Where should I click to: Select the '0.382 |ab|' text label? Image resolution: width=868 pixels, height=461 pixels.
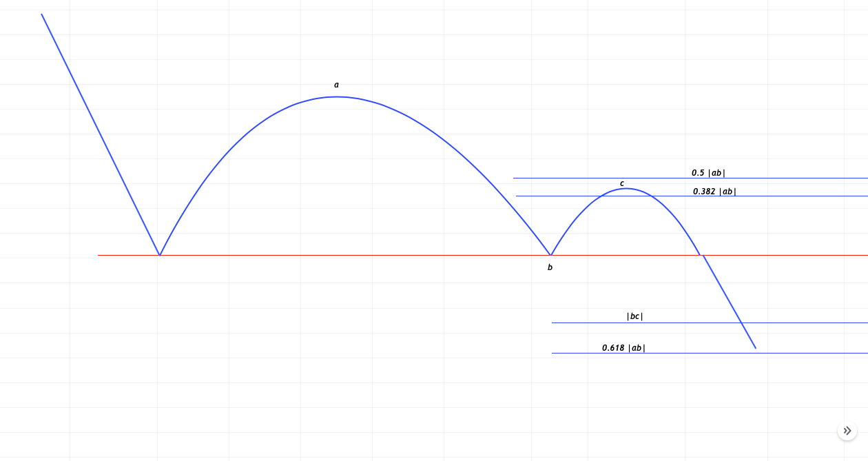tap(714, 192)
